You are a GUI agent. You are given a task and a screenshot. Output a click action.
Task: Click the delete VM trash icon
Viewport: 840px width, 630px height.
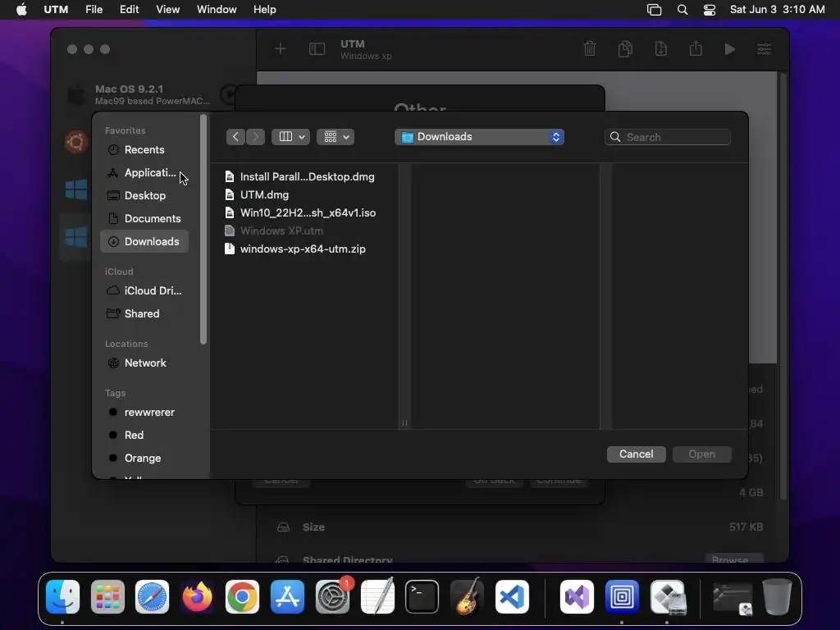click(590, 48)
